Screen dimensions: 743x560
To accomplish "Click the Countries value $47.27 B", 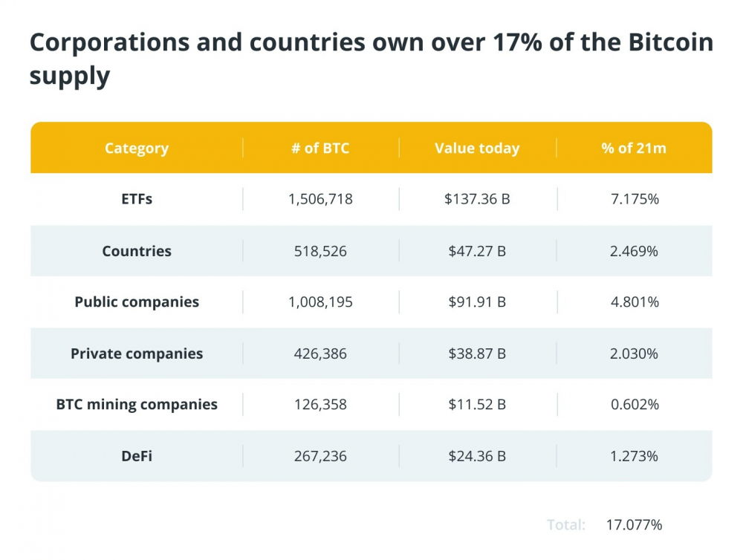I will click(x=477, y=251).
